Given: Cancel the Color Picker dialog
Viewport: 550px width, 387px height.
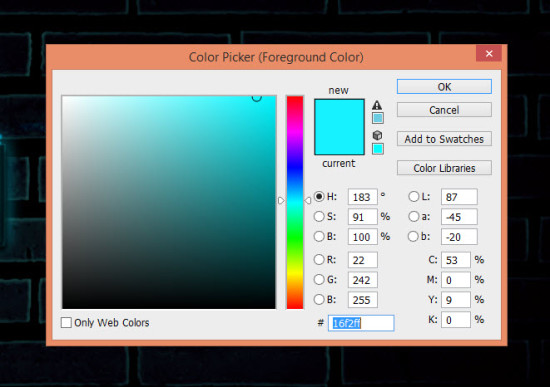Looking at the screenshot, I should [x=444, y=110].
